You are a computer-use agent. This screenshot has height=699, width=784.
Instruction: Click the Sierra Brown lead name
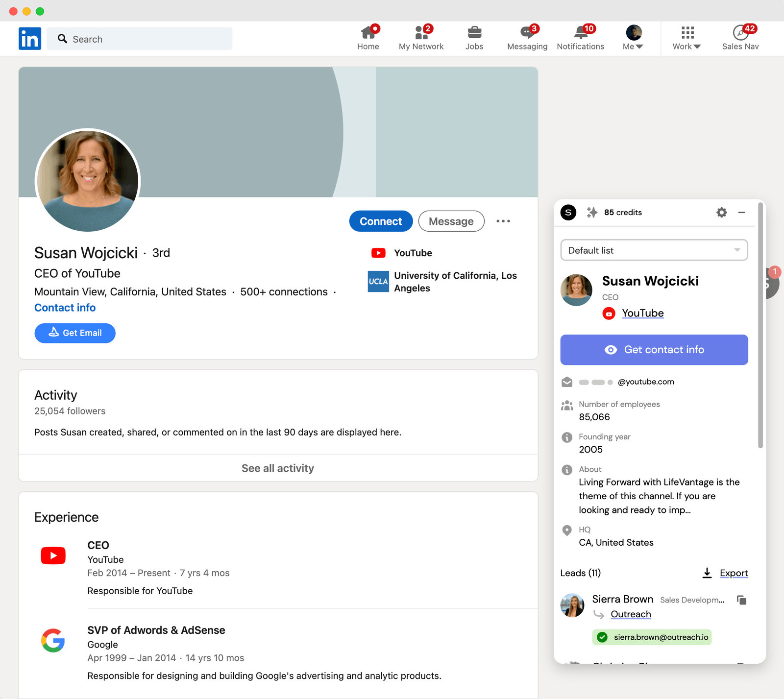point(622,600)
